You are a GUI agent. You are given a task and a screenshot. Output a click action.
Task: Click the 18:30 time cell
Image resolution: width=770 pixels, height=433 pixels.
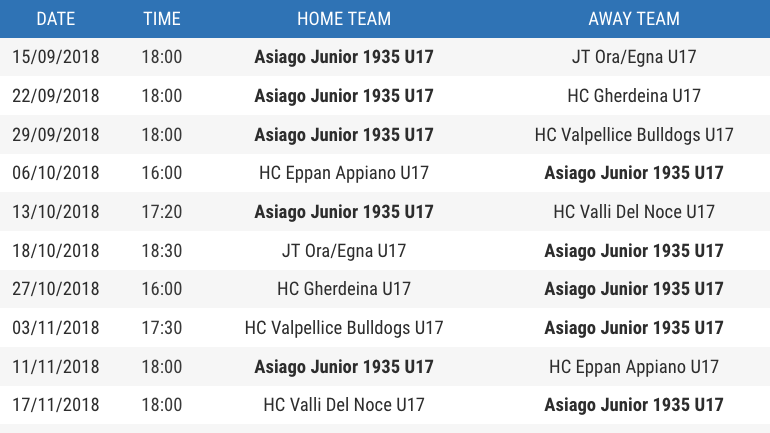tap(162, 250)
